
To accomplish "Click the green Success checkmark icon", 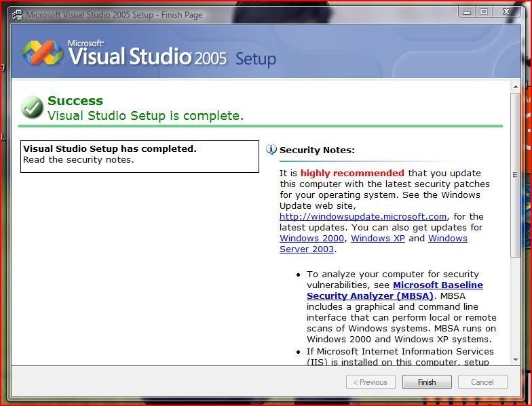I will click(32, 107).
